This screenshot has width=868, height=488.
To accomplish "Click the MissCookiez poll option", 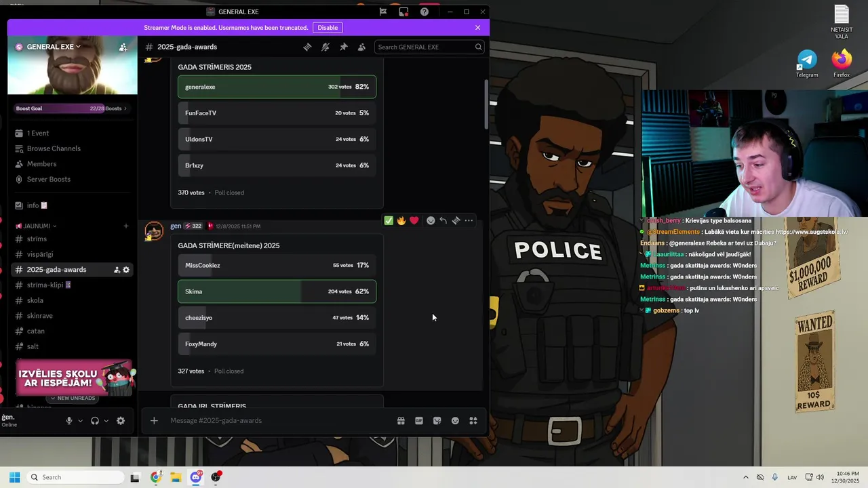I will [x=277, y=265].
